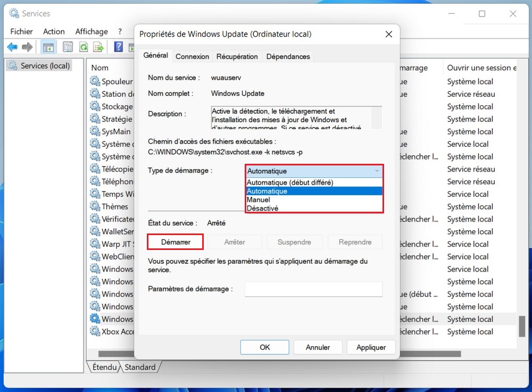Switch to the Récupération tab
This screenshot has height=392, width=532.
[x=237, y=56]
